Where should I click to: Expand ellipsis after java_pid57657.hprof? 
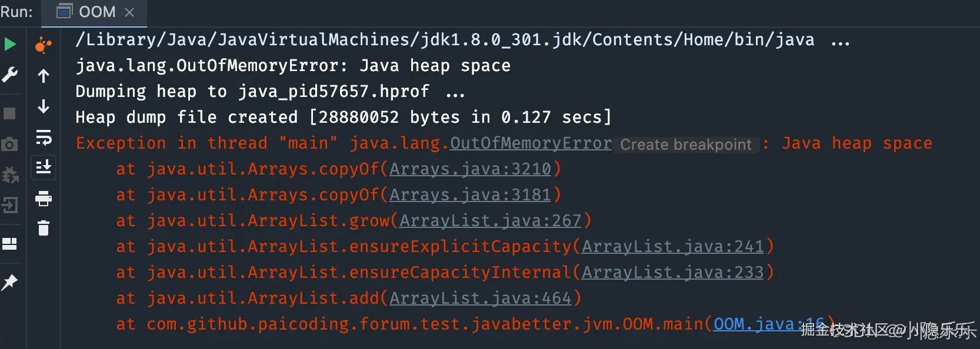pyautogui.click(x=455, y=93)
